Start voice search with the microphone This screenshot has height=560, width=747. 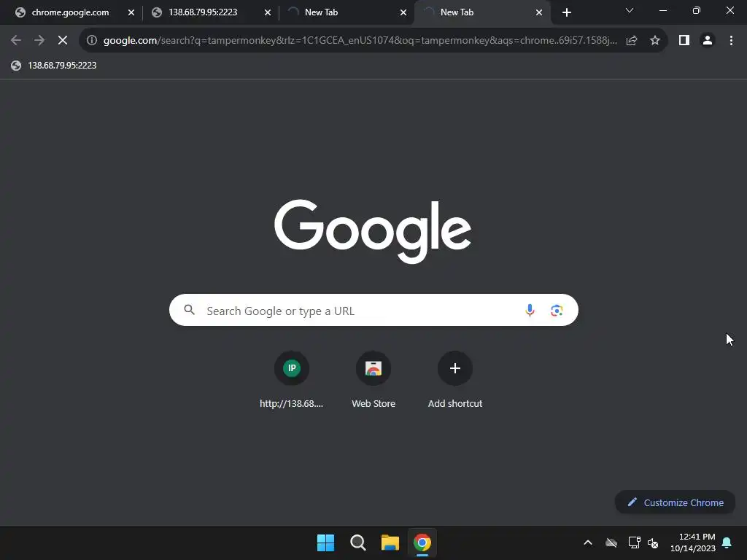[530, 311]
